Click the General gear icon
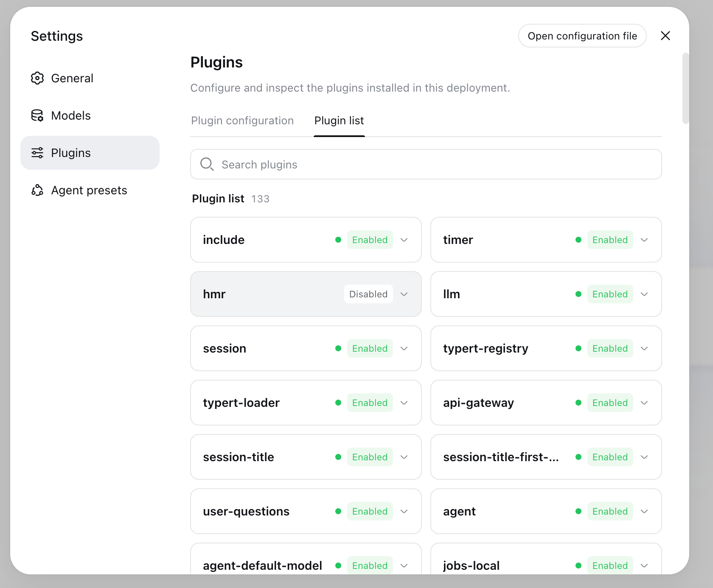 tap(37, 78)
